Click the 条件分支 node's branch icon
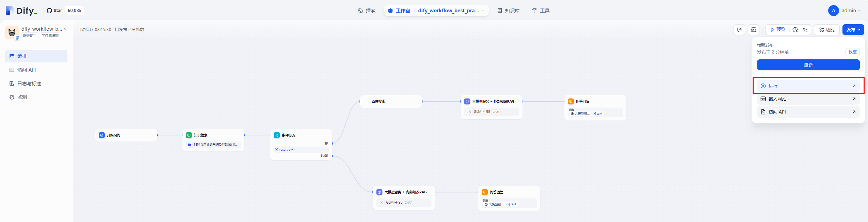The width and height of the screenshot is (868, 222). [x=277, y=135]
